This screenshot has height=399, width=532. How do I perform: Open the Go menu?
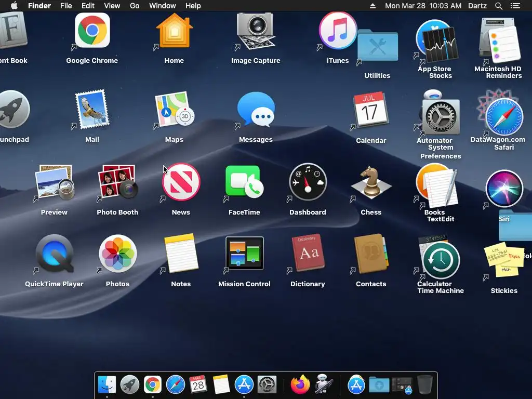tap(135, 6)
